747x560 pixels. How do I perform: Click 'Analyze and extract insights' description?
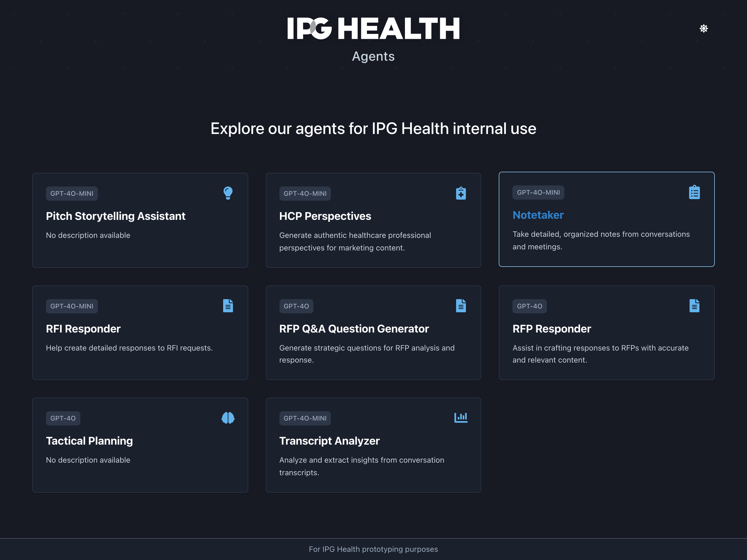[362, 466]
